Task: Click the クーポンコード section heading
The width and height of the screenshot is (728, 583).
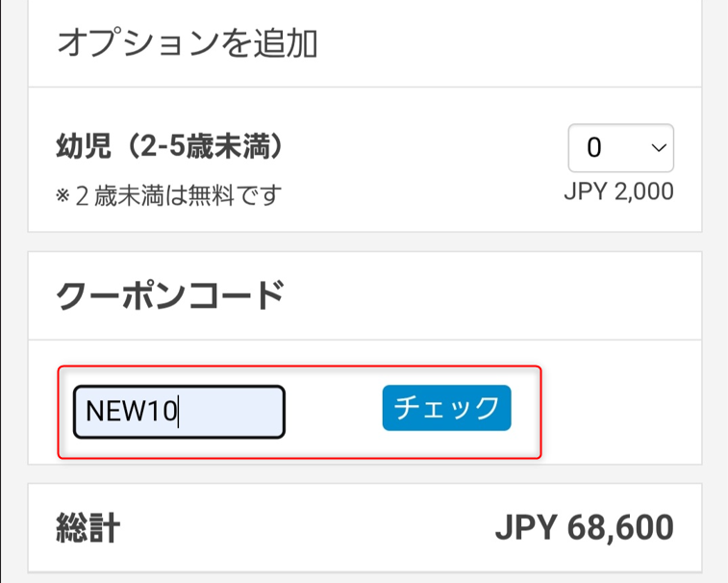Action: point(170,294)
